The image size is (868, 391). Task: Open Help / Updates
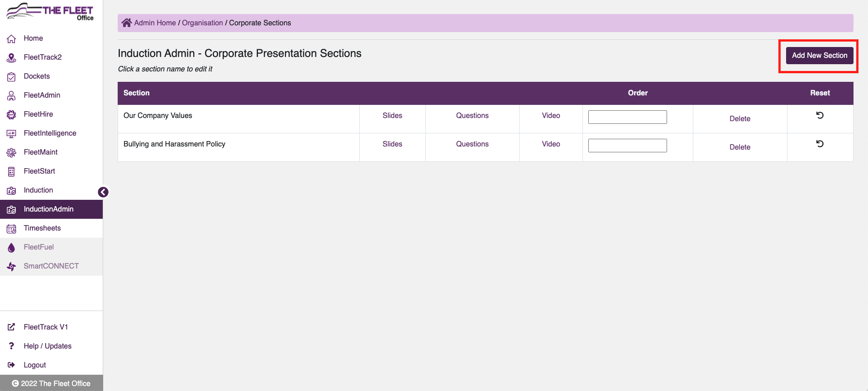(48, 346)
